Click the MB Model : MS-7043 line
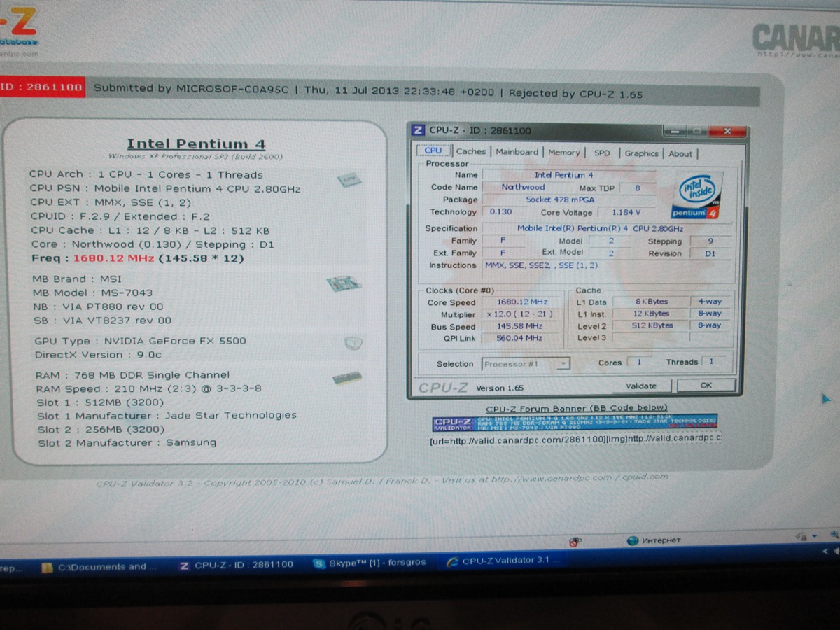This screenshot has height=630, width=840. pyautogui.click(x=92, y=293)
